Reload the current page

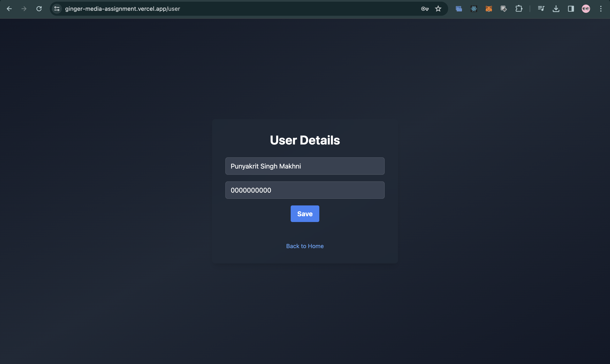click(39, 9)
